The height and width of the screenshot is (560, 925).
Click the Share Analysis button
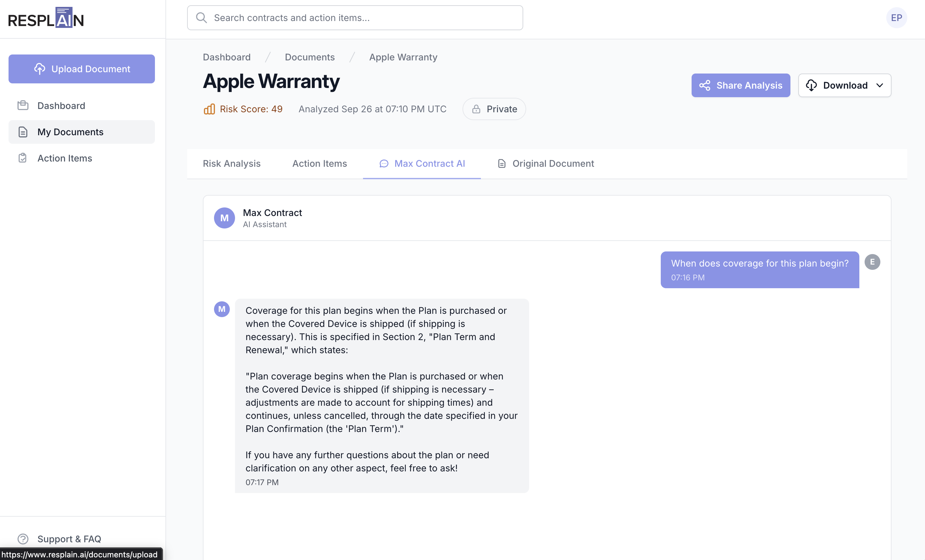740,85
